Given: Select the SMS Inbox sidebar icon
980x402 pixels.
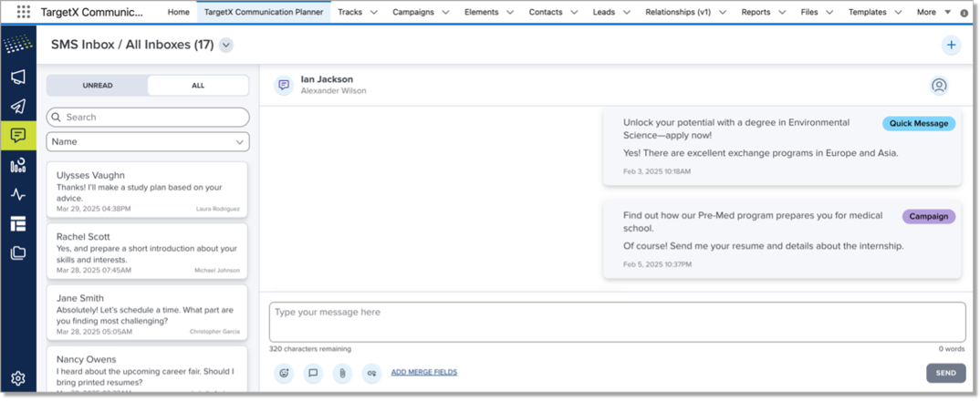Looking at the screenshot, I should click(x=18, y=136).
